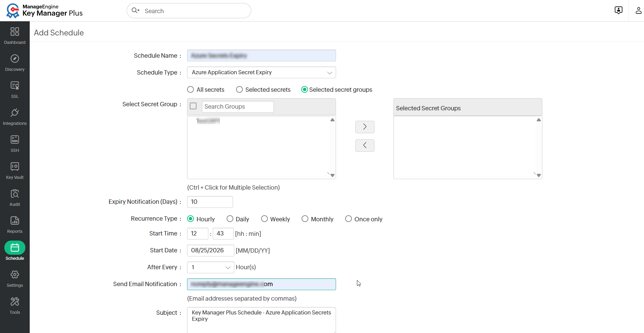This screenshot has width=644, height=333.
Task: Open the Audit icon in sidebar
Action: (15, 194)
